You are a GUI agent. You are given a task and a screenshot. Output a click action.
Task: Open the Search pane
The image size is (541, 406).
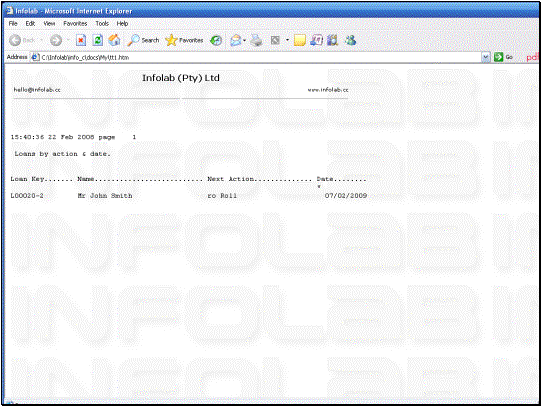click(143, 40)
